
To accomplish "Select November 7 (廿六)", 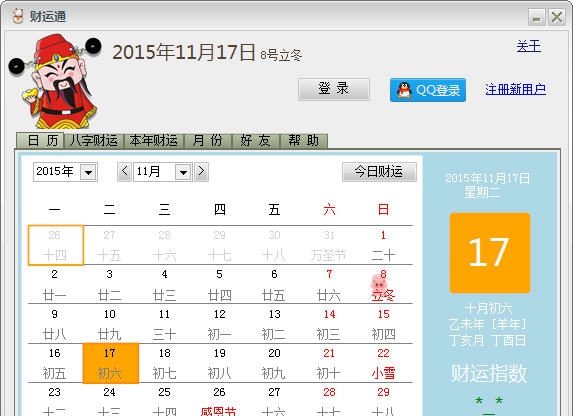I will tap(329, 284).
